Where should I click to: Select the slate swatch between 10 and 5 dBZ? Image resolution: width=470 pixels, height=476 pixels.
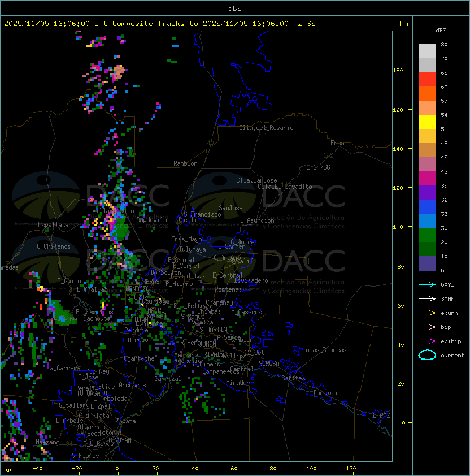click(427, 263)
